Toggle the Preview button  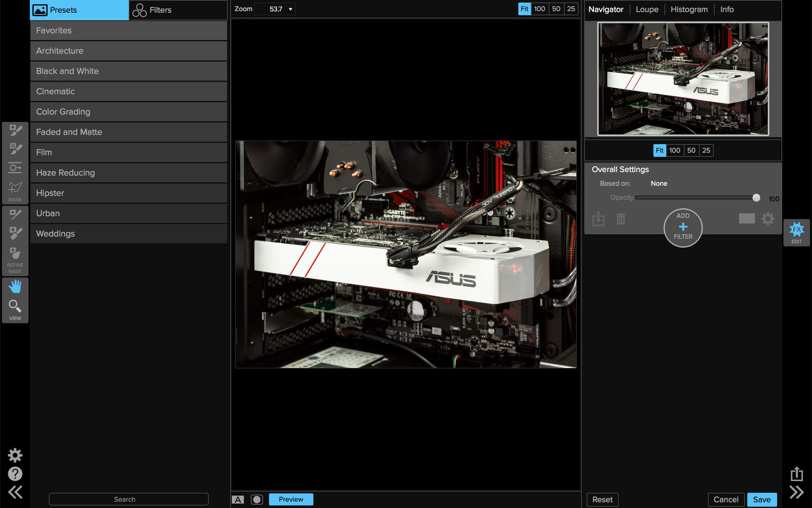click(x=291, y=499)
